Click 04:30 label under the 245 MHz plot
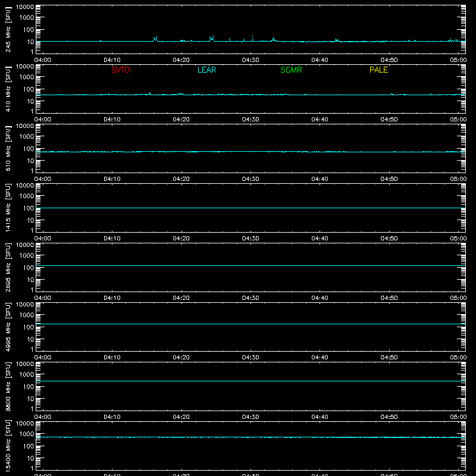The width and height of the screenshot is (476, 476). 250,60
